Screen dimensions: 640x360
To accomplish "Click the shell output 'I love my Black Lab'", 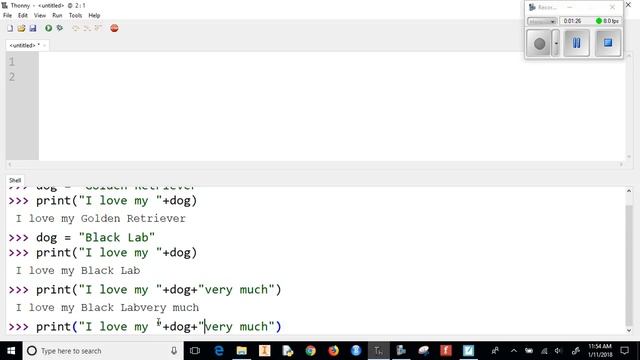I will 78,271.
